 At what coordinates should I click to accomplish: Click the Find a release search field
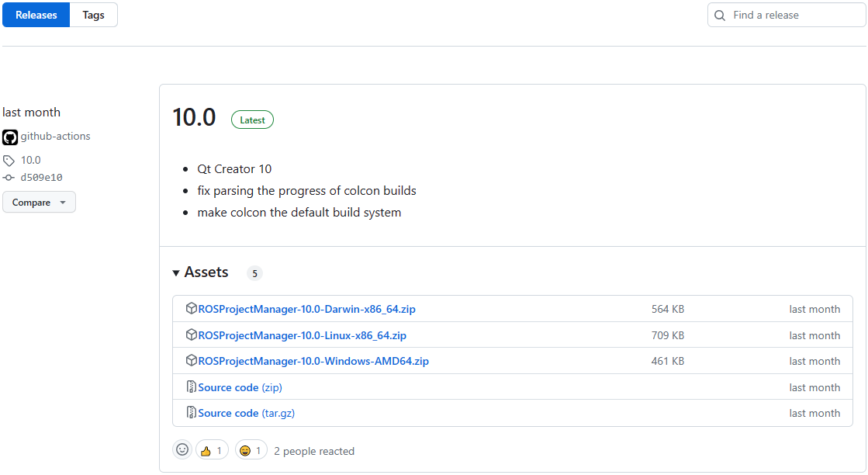[x=786, y=15]
